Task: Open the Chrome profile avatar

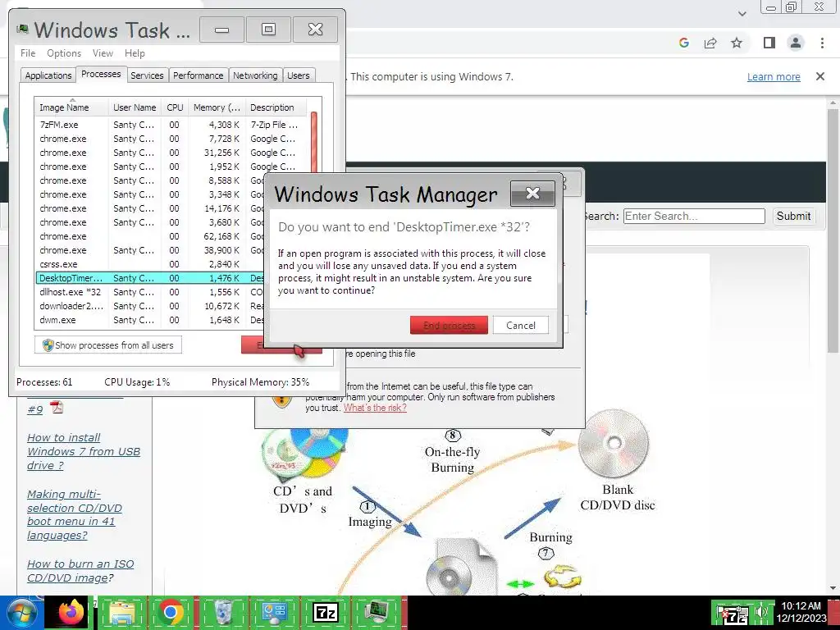Action: point(796,43)
